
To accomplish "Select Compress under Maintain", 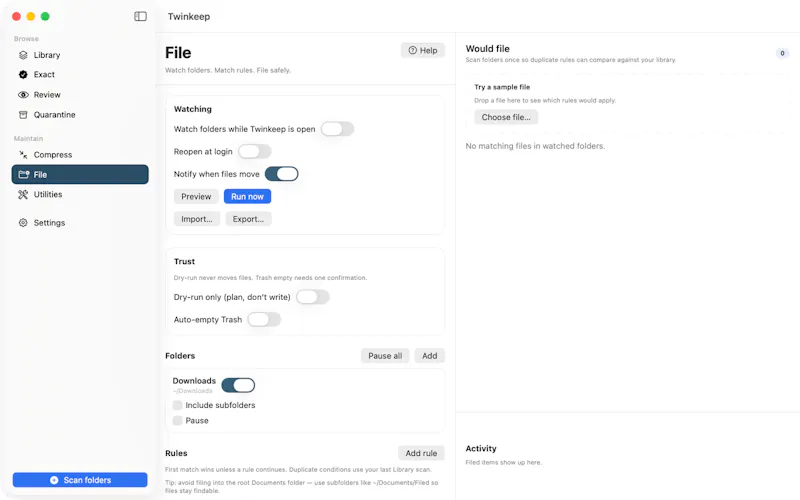I will click(x=80, y=155).
